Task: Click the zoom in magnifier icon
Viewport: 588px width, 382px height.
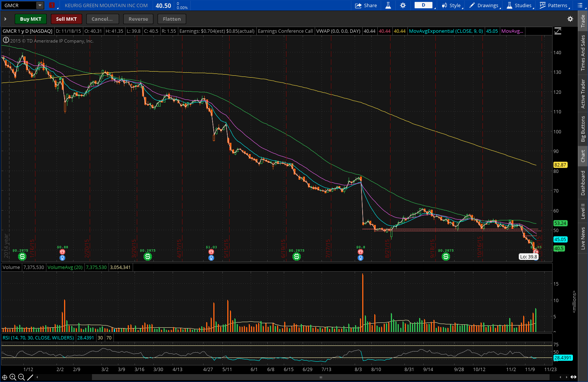Action: [13, 377]
